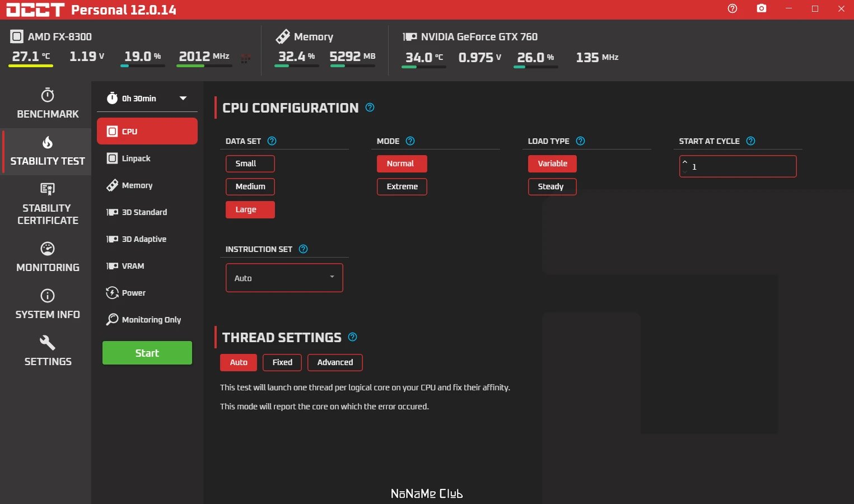Open help next to Load Type
Viewport: 854px width, 504px height.
[581, 141]
